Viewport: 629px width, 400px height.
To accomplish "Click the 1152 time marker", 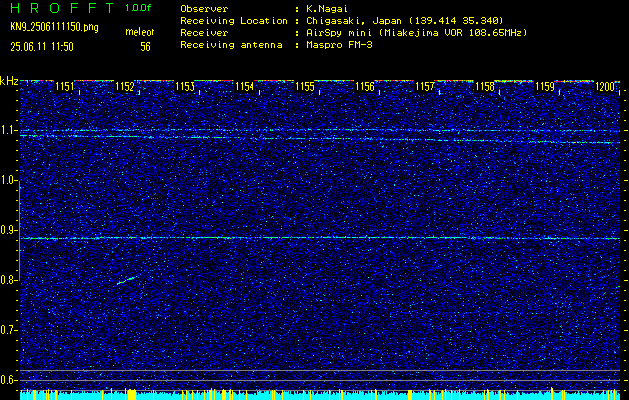I will (124, 86).
